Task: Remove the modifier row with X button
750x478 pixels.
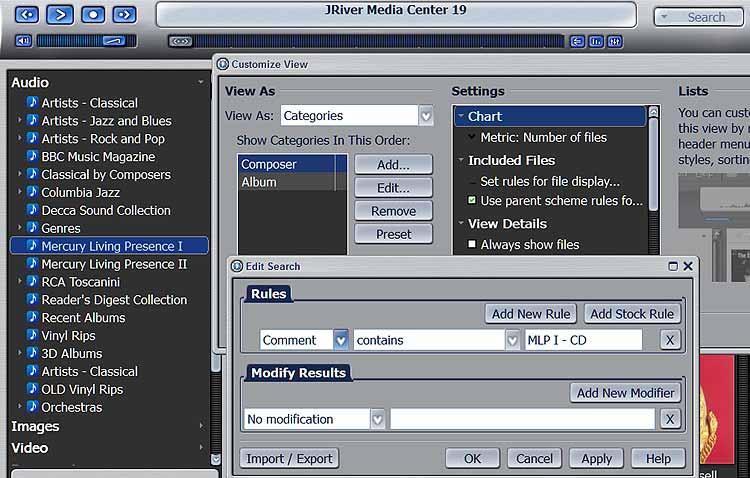Action: click(x=671, y=419)
